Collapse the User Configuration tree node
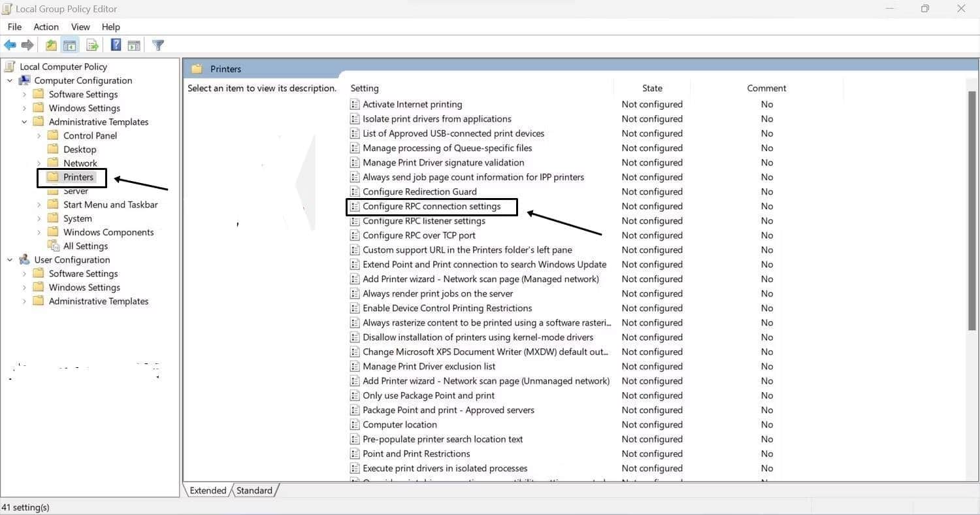This screenshot has width=980, height=515. click(x=10, y=259)
